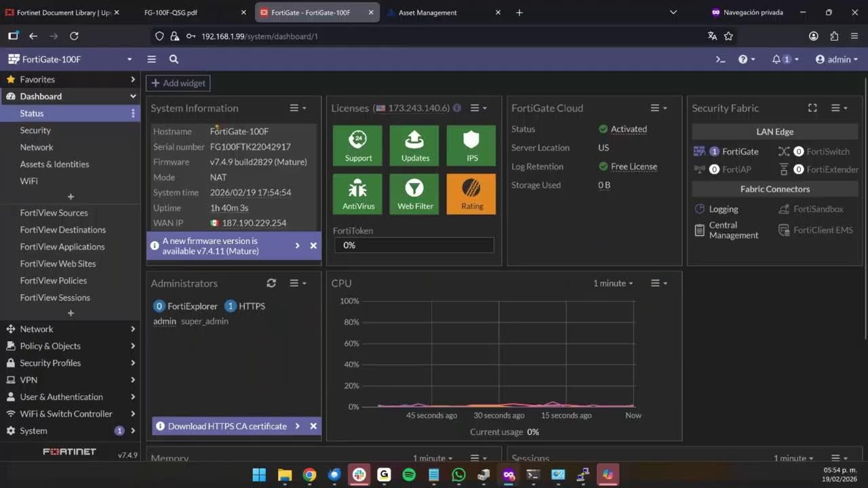Expand the Network section in sidebar

click(x=71, y=329)
